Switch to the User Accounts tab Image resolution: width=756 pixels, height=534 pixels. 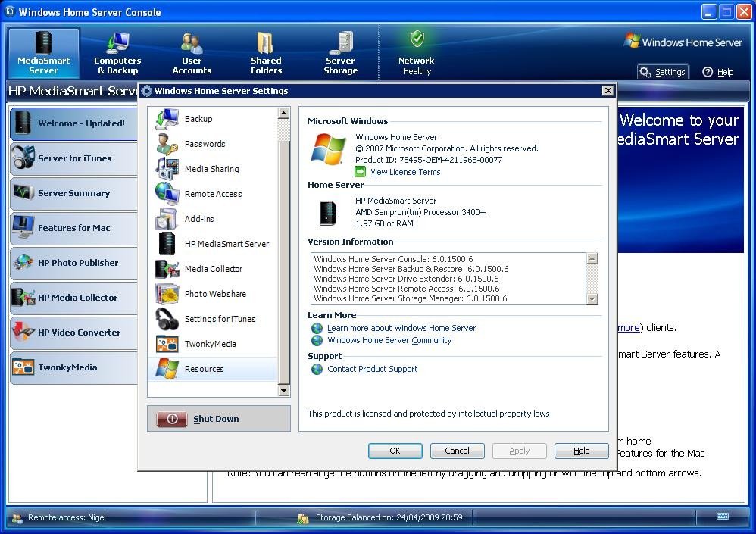(192, 53)
